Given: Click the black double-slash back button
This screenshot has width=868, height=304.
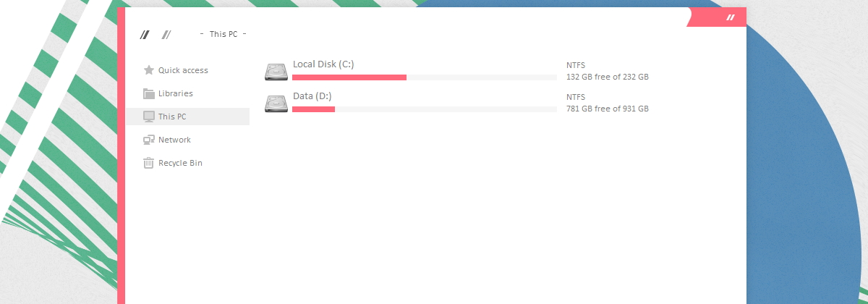Looking at the screenshot, I should [145, 34].
